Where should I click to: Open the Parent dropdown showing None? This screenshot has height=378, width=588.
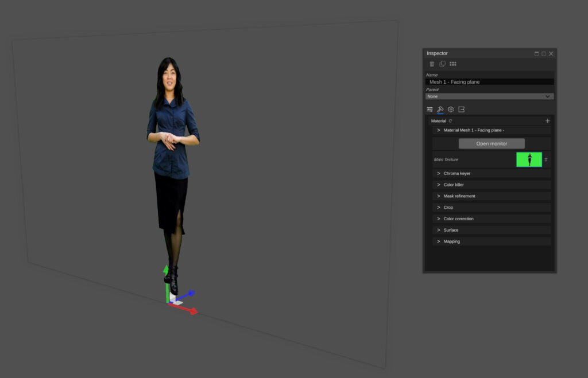click(490, 96)
